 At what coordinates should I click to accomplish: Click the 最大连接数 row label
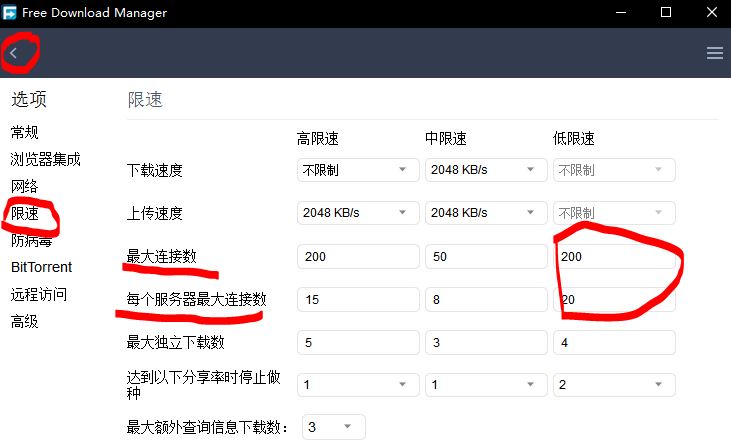[x=161, y=256]
